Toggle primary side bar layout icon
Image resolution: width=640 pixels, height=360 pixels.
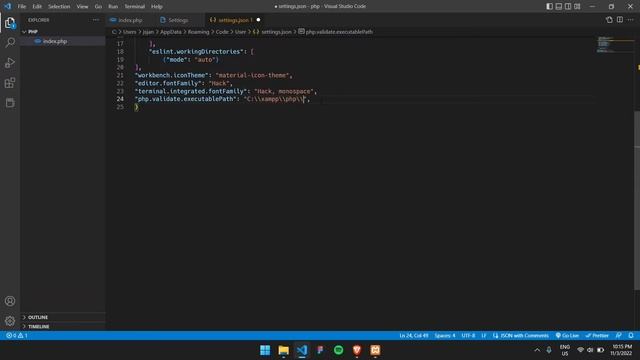(x=549, y=6)
